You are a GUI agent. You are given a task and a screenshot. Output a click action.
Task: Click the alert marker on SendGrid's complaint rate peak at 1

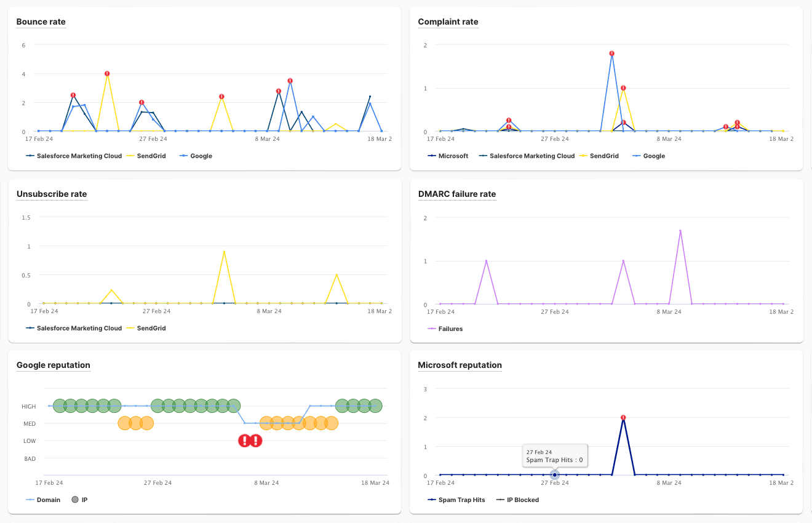coord(623,88)
